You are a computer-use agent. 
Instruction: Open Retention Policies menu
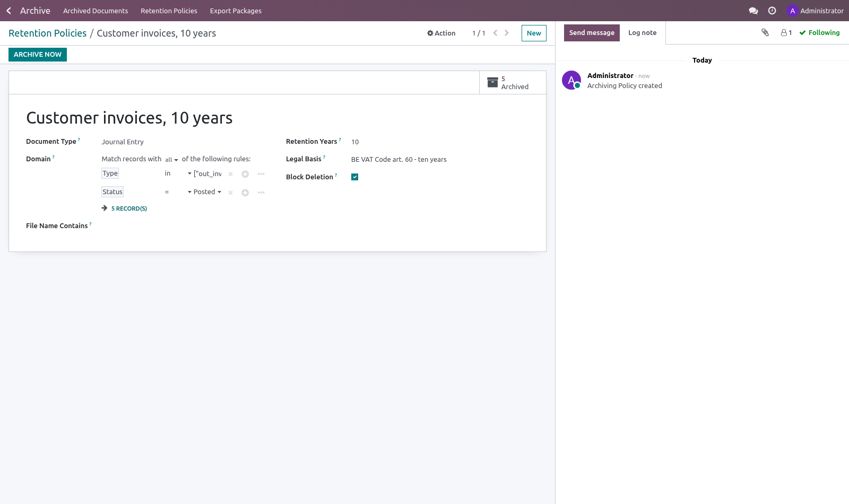pyautogui.click(x=169, y=11)
